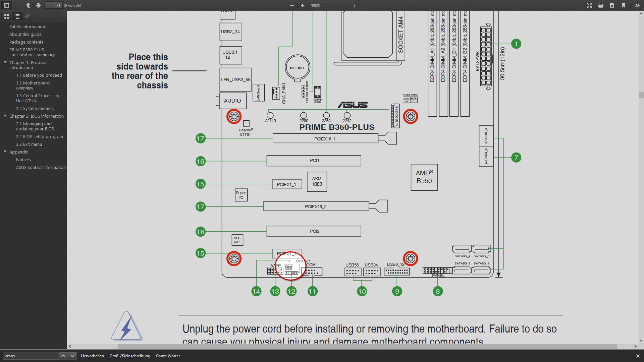Open Chapter 2: BIOS information entry
This screenshot has height=362, width=644.
(37, 116)
